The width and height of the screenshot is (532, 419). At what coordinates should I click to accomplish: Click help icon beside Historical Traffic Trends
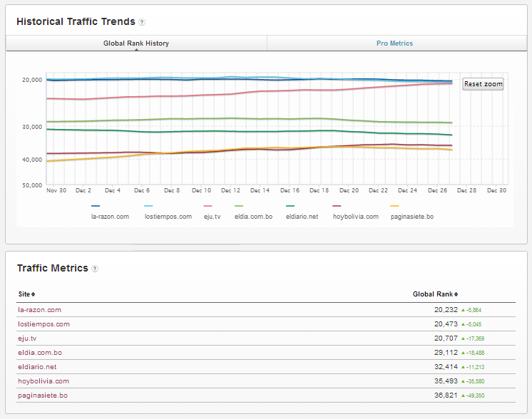[x=142, y=22]
